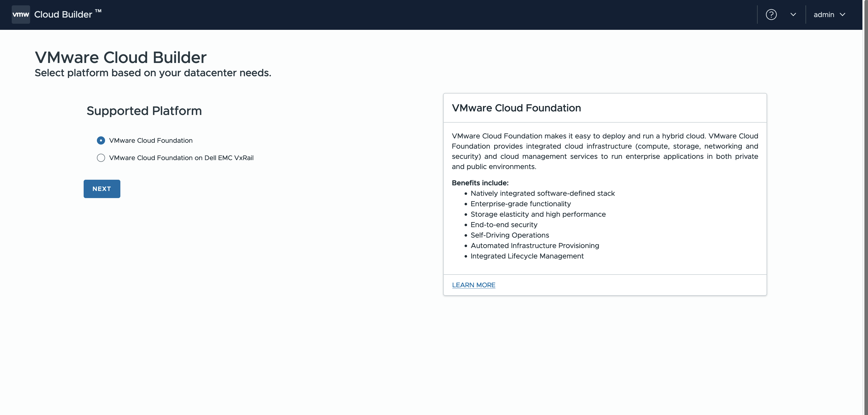The image size is (868, 415).
Task: Click the 'Benefits include:' bold text
Action: click(x=480, y=183)
